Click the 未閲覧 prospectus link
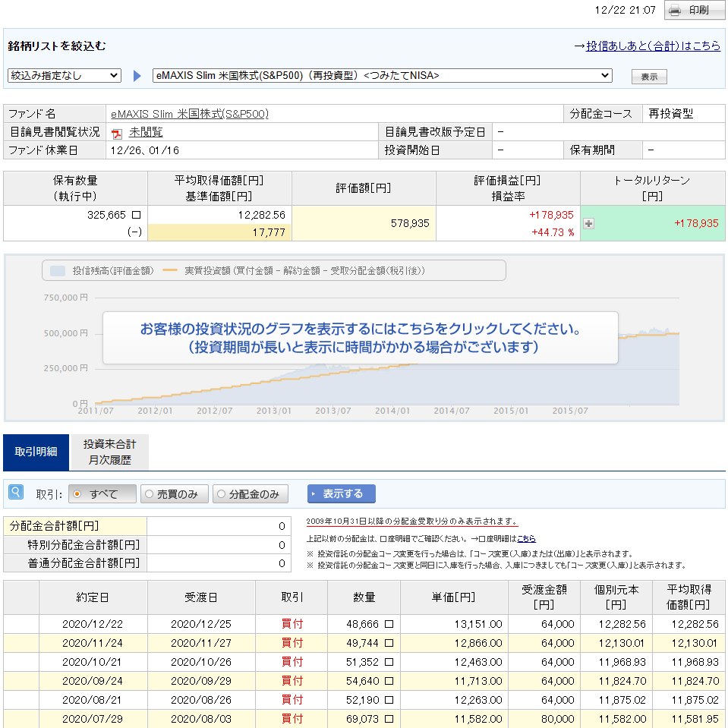 tap(146, 132)
